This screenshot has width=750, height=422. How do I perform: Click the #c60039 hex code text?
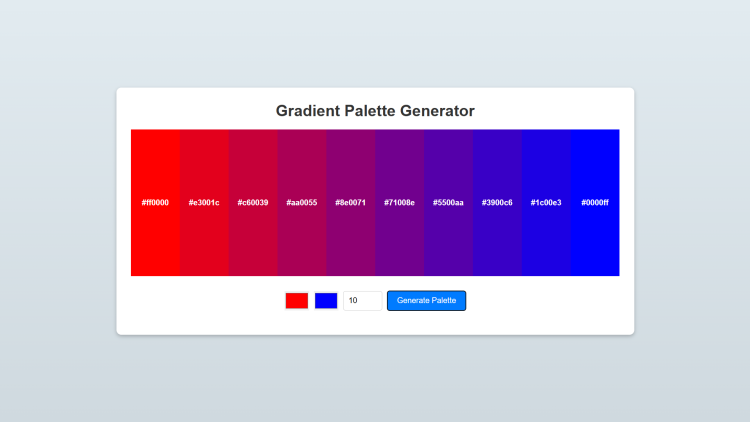click(x=253, y=202)
